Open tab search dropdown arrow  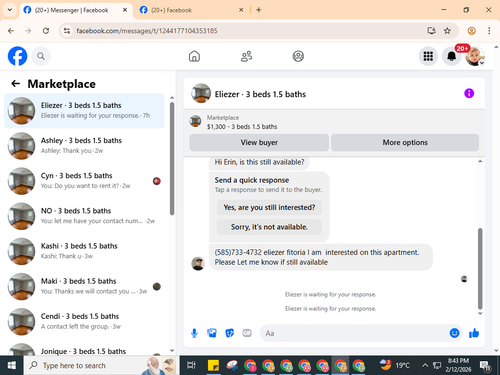click(10, 10)
